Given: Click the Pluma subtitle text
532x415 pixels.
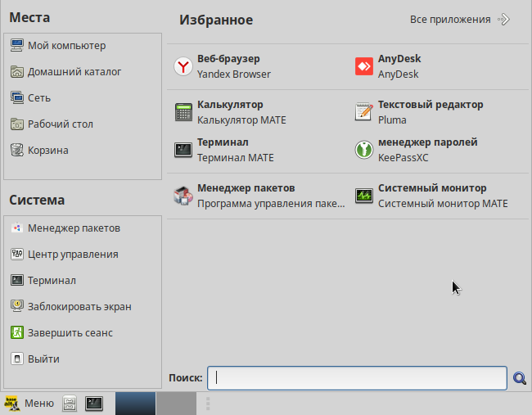Looking at the screenshot, I should point(392,120).
